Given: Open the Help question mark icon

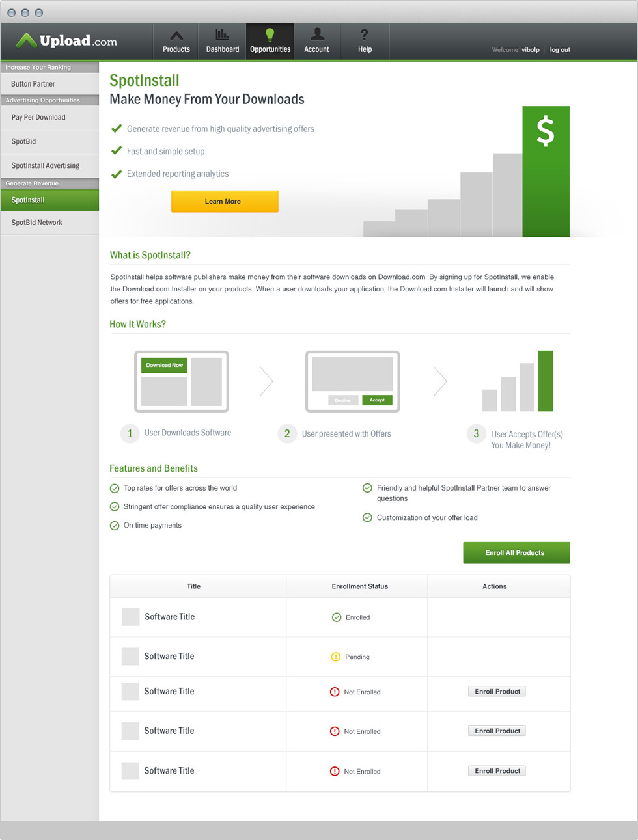Looking at the screenshot, I should 365,35.
